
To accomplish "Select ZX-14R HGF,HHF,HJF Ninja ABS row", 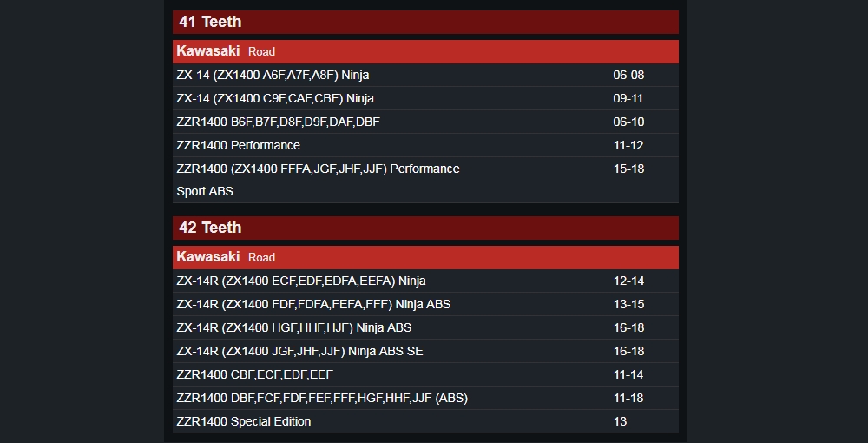I will point(425,327).
